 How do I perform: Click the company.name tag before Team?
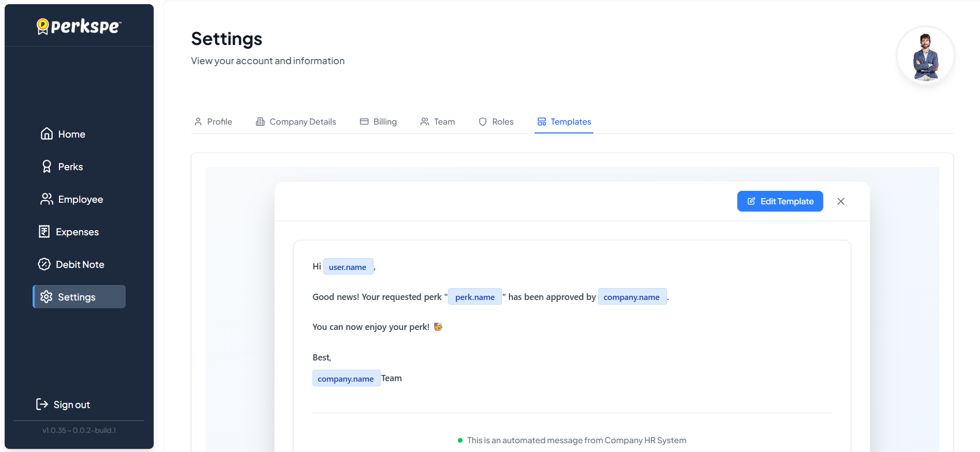click(346, 379)
